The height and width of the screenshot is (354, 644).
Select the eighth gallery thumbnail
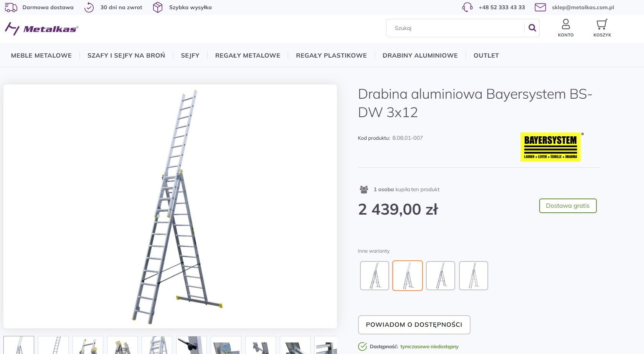pyautogui.click(x=261, y=345)
